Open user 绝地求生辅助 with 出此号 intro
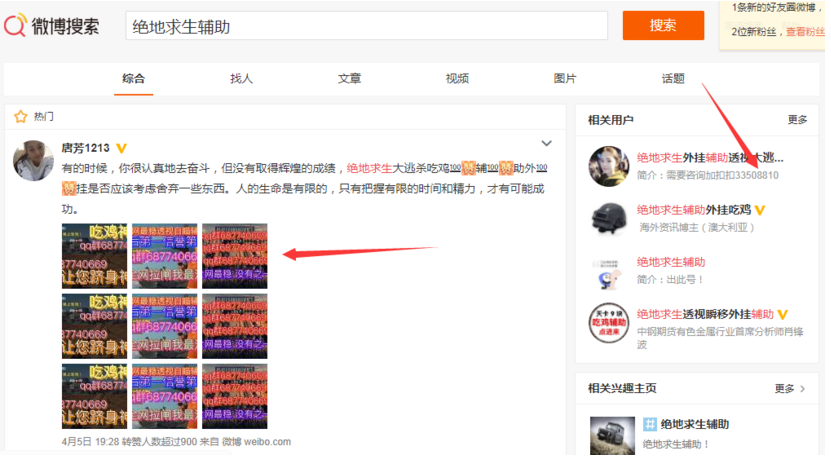The width and height of the screenshot is (831, 463). coord(671,262)
